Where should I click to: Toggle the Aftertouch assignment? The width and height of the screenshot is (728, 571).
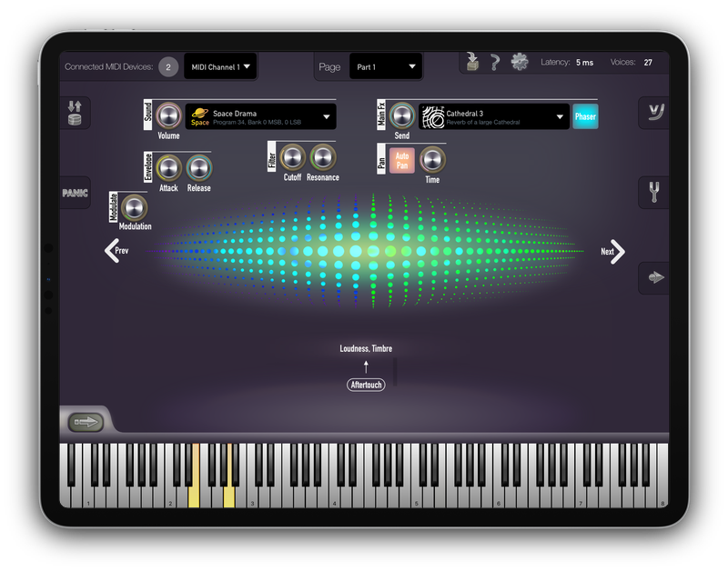[367, 385]
